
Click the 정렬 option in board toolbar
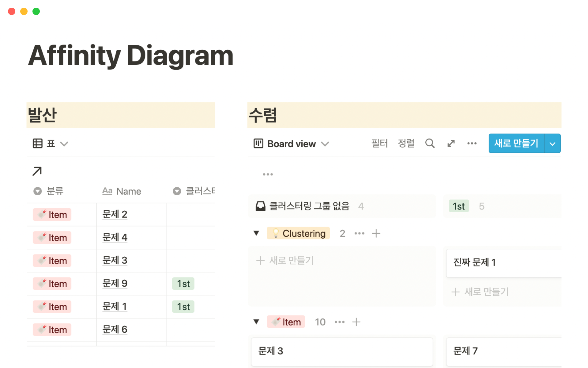click(x=406, y=143)
